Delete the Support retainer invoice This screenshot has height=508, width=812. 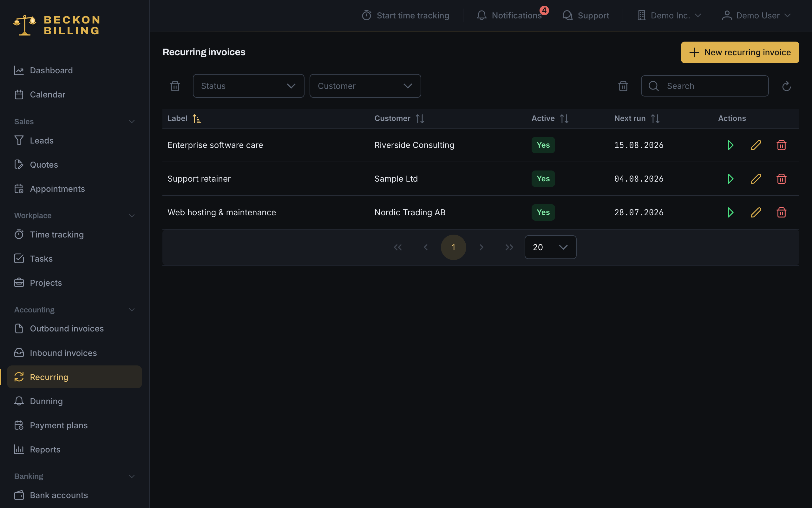[781, 179]
